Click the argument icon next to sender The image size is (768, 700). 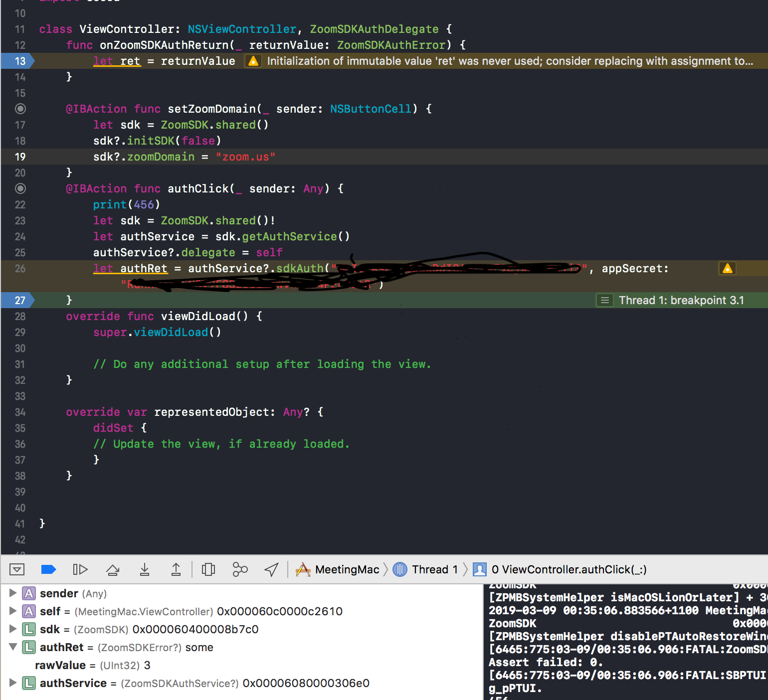point(29,593)
